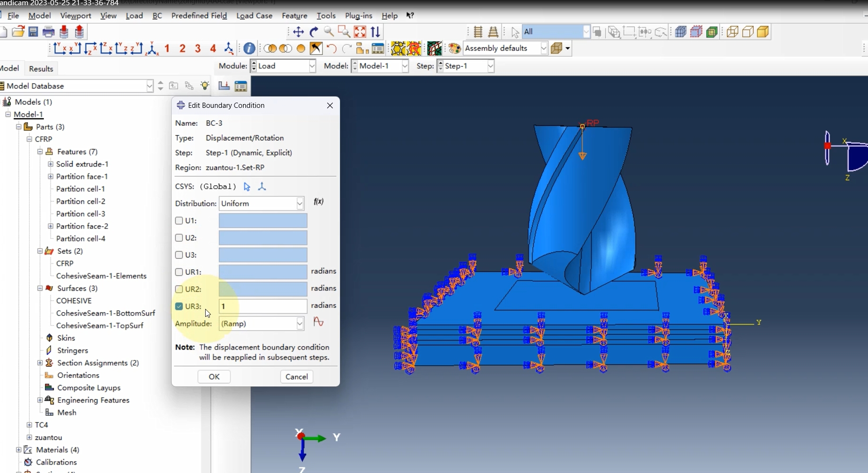
Task: Click the pick CSYS arrow icon in dialog
Action: [247, 186]
